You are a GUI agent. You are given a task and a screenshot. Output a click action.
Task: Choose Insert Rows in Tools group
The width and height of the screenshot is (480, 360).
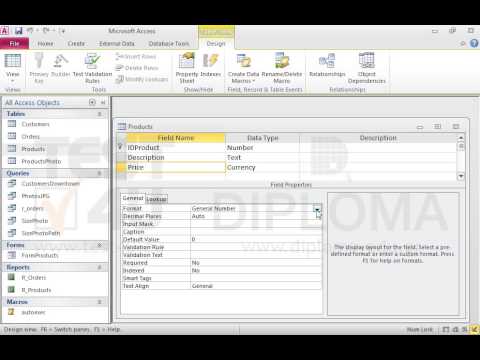[x=136, y=57]
